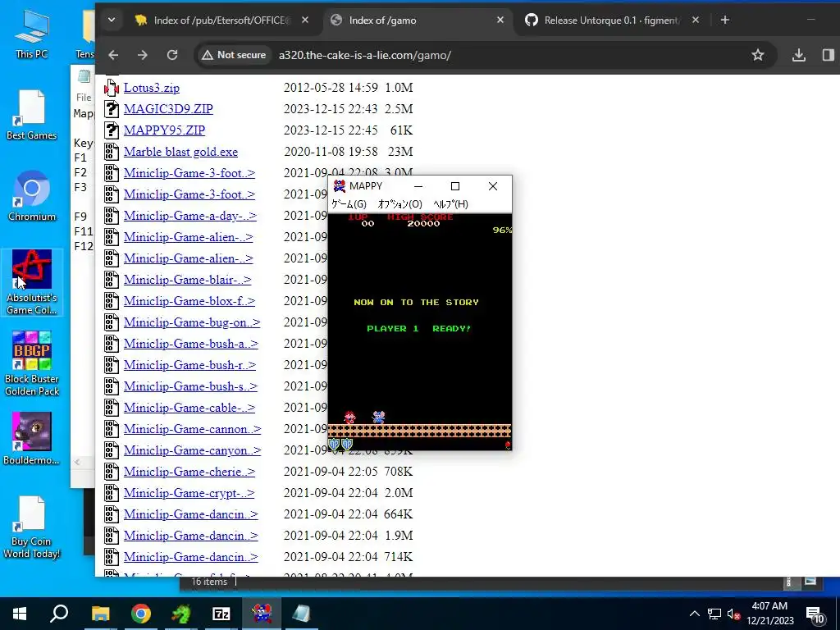
Task: Open taskbar search magnifier
Action: click(59, 614)
